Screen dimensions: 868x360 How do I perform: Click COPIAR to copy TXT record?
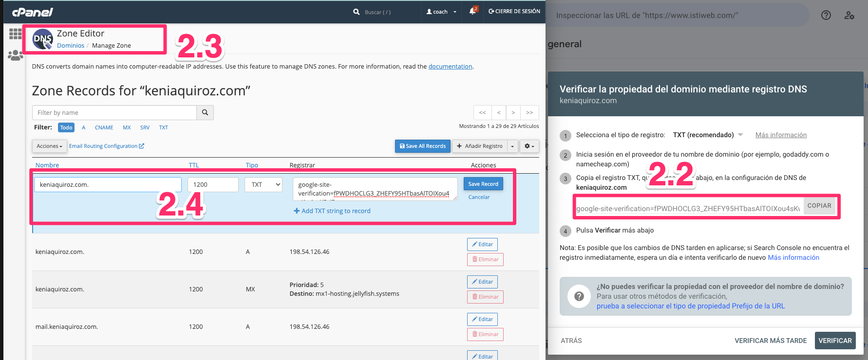pos(819,206)
